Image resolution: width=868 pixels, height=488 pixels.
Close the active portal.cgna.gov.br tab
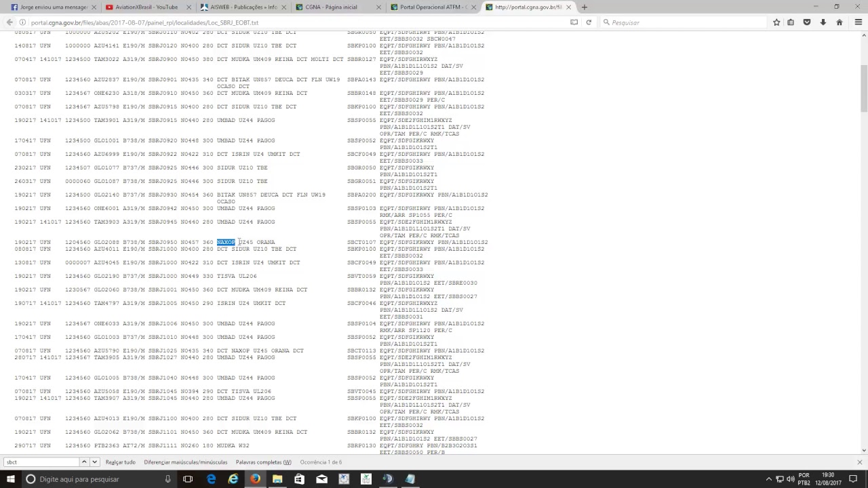point(568,7)
